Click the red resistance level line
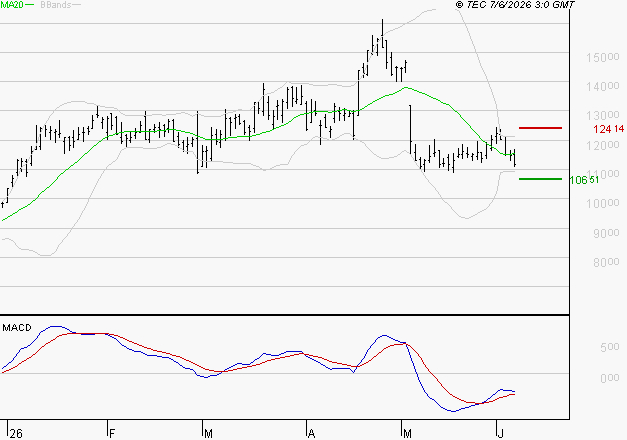627x440 pixels. click(540, 128)
